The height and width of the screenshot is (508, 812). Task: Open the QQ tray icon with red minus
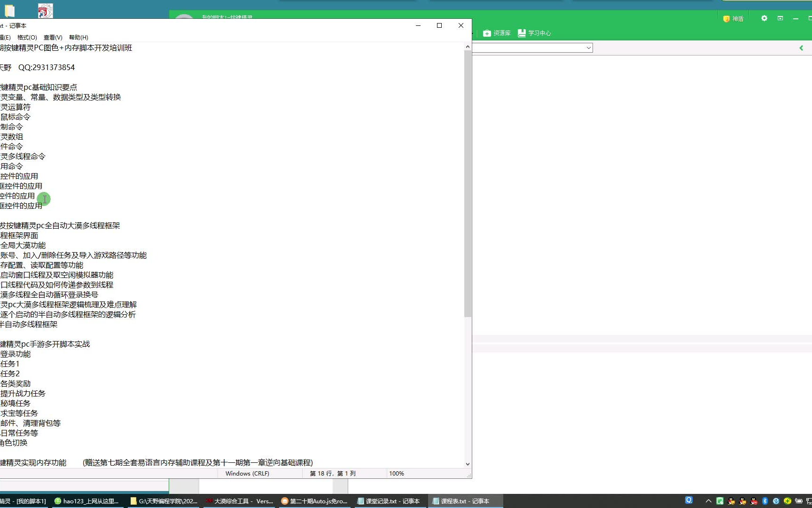point(754,501)
